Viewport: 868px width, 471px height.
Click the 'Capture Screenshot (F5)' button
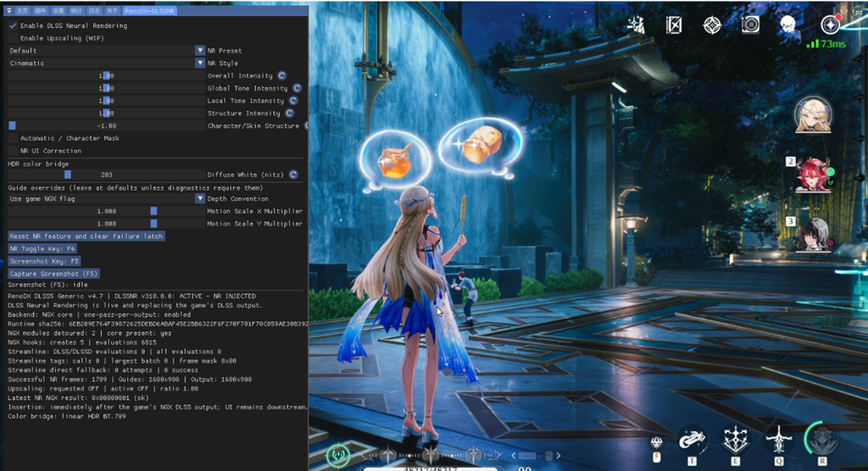53,274
